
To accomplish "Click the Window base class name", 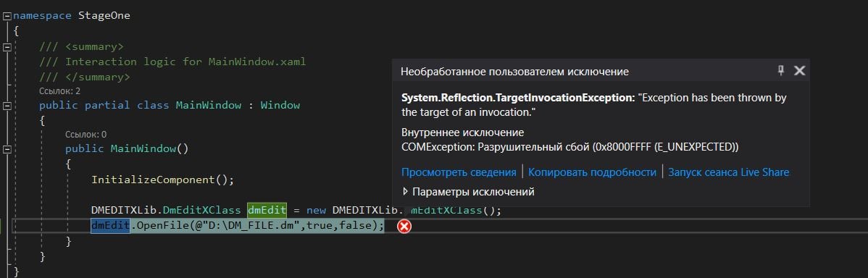I will coord(280,105).
